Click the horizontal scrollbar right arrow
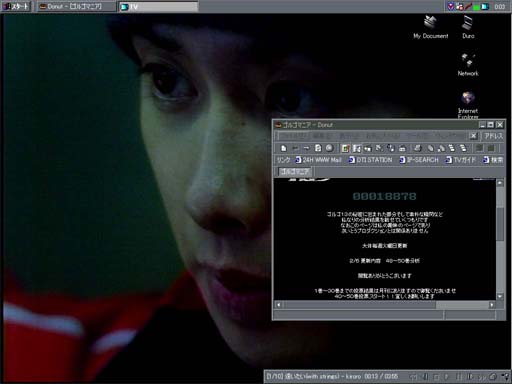The width and height of the screenshot is (512, 384). (x=492, y=305)
